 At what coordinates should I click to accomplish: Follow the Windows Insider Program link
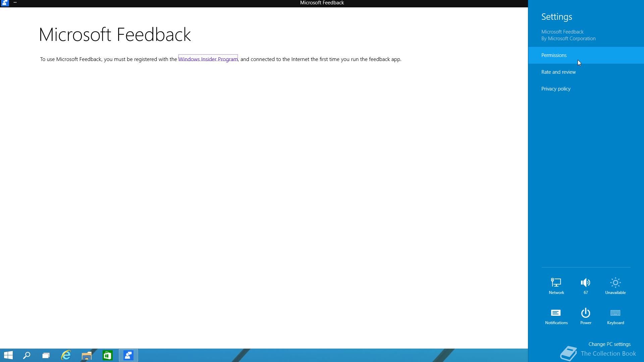pos(208,59)
